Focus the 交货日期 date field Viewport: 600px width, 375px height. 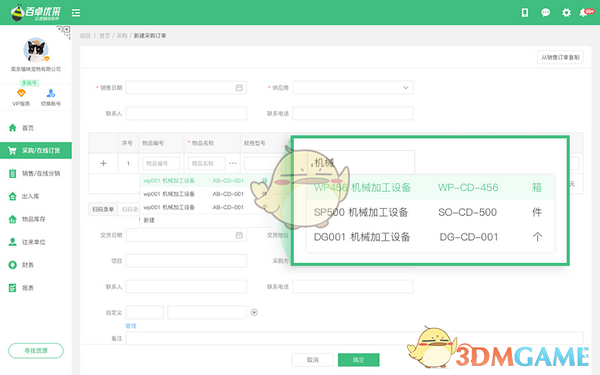pyautogui.click(x=186, y=235)
